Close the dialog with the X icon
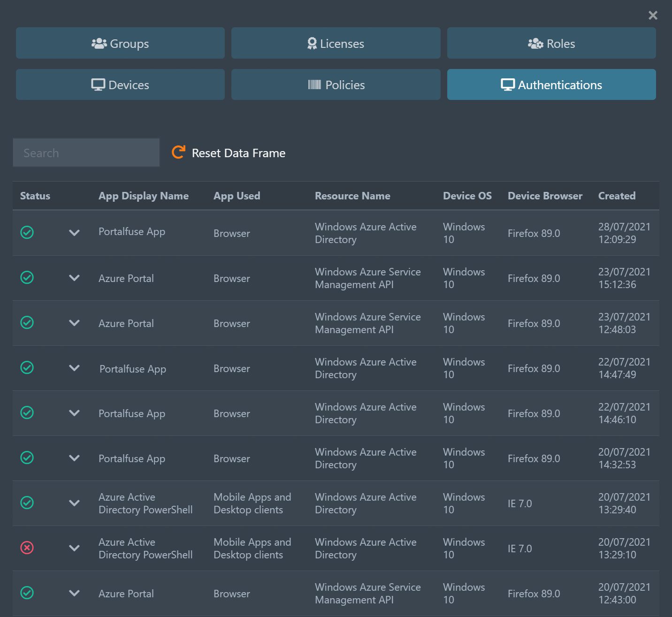This screenshot has height=617, width=672. click(x=653, y=15)
